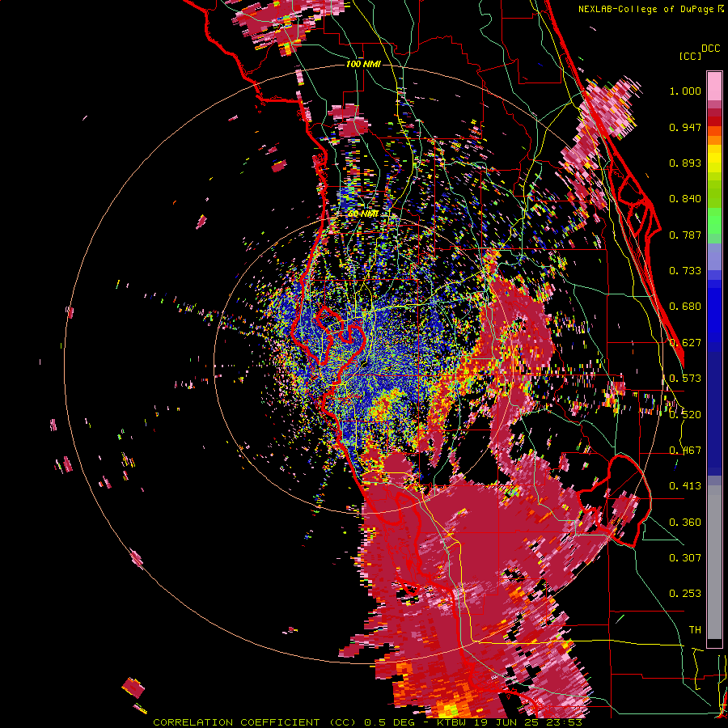Select the 0.520 color scale value
Viewport: 728px width, 728px height.
pos(685,415)
